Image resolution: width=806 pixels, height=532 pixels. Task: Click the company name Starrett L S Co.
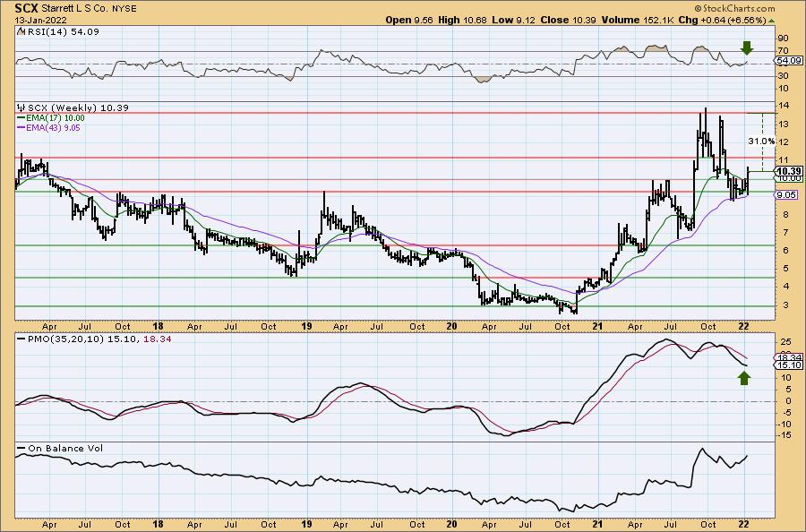click(x=74, y=9)
